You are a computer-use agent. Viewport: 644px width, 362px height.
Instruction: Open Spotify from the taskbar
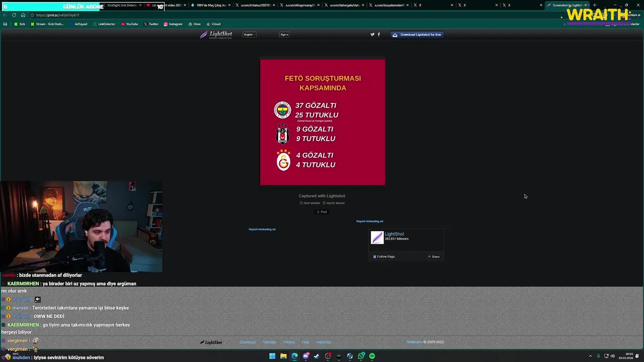click(x=372, y=356)
